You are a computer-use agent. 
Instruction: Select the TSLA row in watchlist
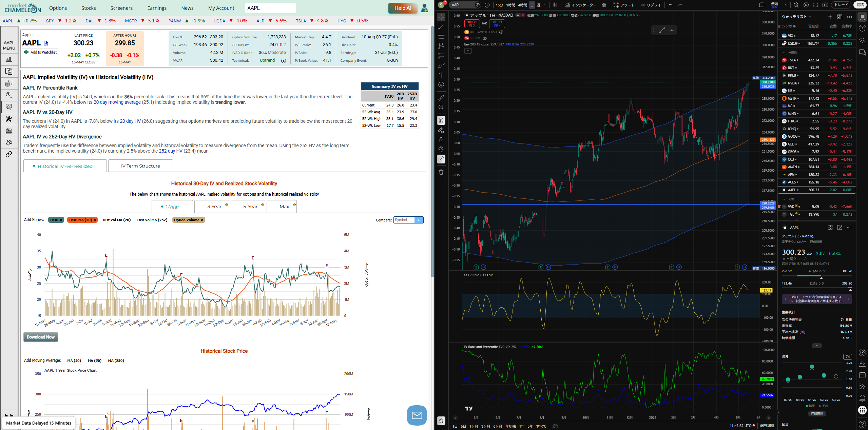click(x=817, y=60)
